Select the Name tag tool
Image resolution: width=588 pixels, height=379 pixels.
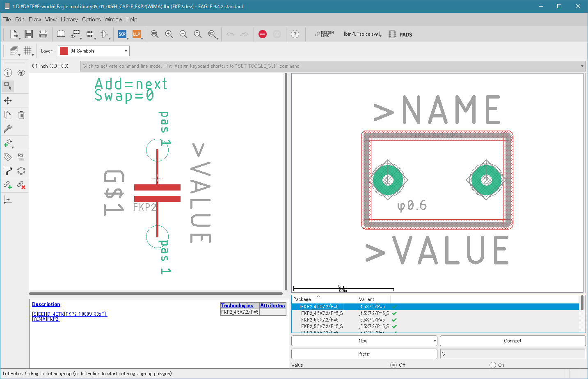7,157
